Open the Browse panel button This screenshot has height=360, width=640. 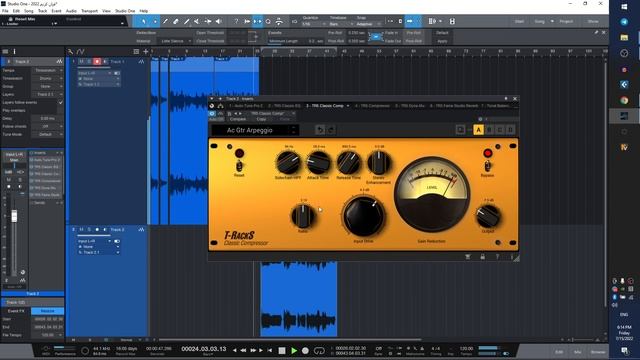point(598,352)
